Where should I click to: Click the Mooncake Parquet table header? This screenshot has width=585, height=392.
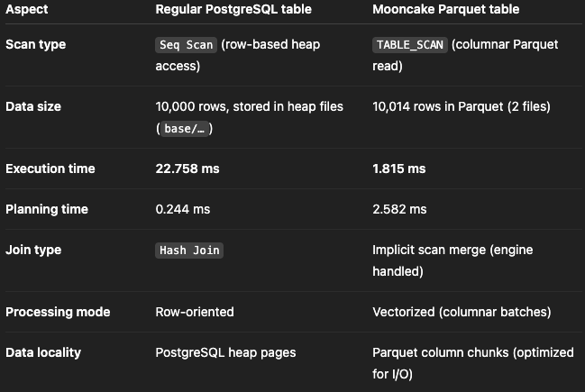[x=448, y=10]
